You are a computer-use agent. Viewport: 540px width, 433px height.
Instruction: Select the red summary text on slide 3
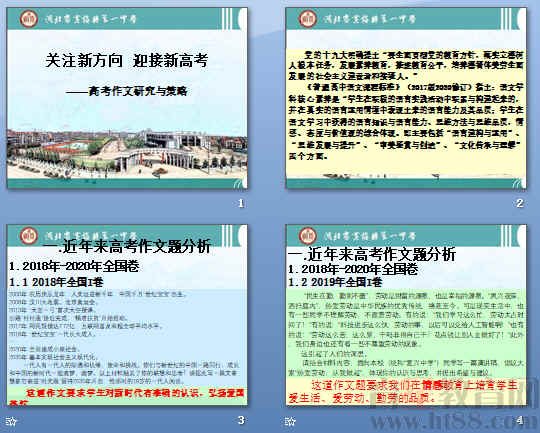[x=127, y=395]
